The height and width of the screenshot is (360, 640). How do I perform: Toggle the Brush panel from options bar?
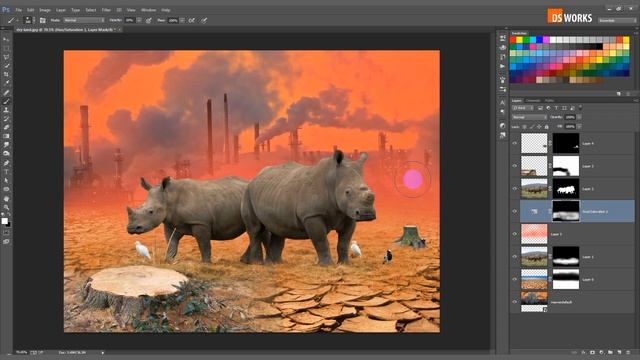[42, 20]
